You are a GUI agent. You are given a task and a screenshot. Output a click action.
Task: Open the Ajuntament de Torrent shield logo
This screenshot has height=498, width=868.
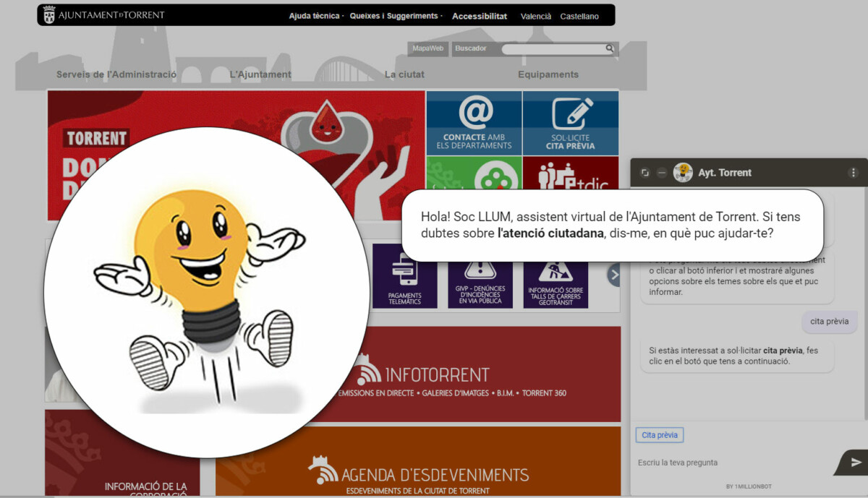click(x=48, y=14)
